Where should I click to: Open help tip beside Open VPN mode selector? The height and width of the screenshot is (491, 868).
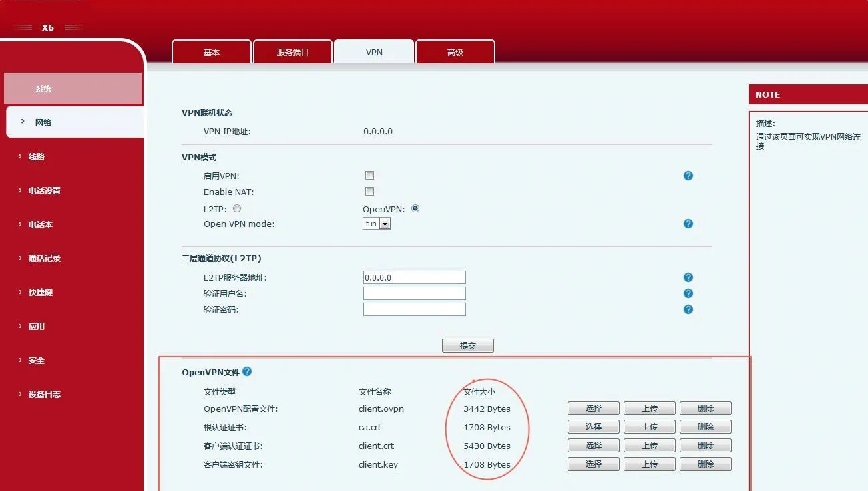click(688, 224)
